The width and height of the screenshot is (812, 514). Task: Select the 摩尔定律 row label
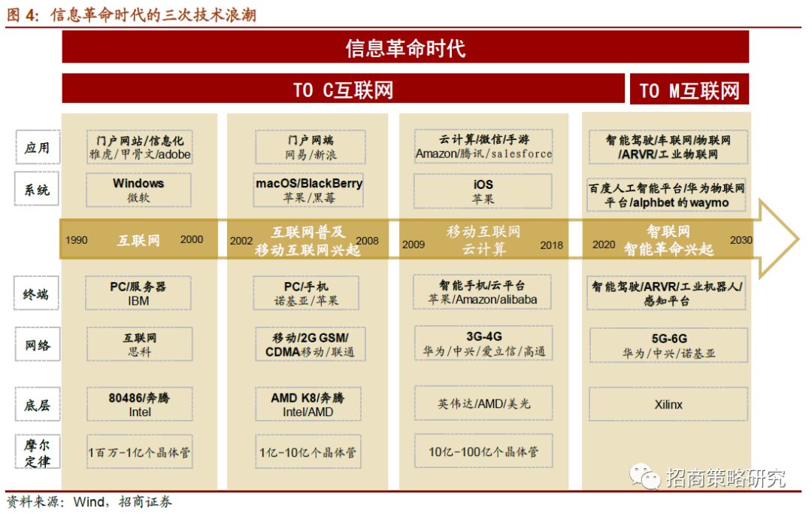point(36,452)
